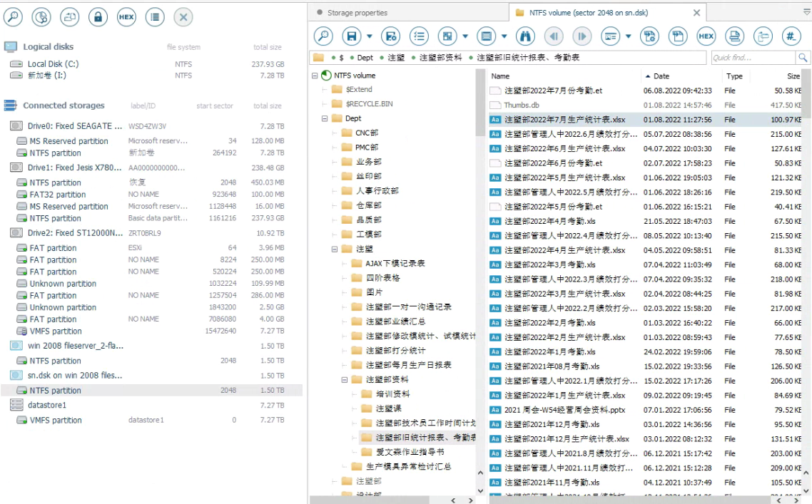Click the open disk image file icon
Image resolution: width=812 pixels, height=504 pixels.
coord(69,17)
